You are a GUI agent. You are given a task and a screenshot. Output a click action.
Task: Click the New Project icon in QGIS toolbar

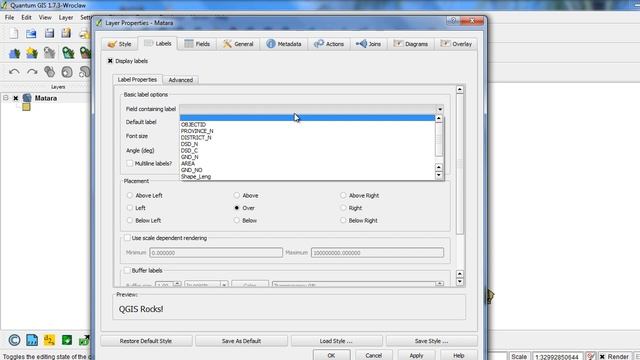(x=14, y=33)
